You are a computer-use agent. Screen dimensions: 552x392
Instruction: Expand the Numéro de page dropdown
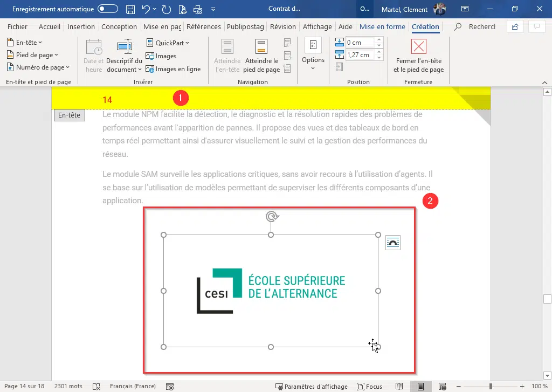click(38, 67)
